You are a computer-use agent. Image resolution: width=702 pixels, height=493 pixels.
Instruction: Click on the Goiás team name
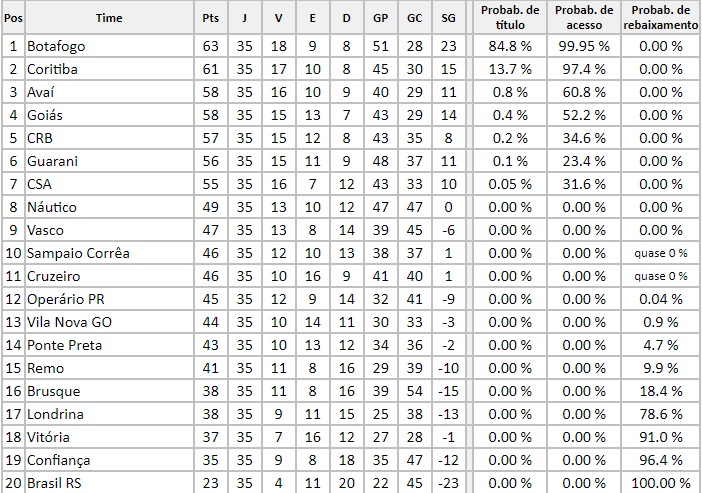coord(46,115)
